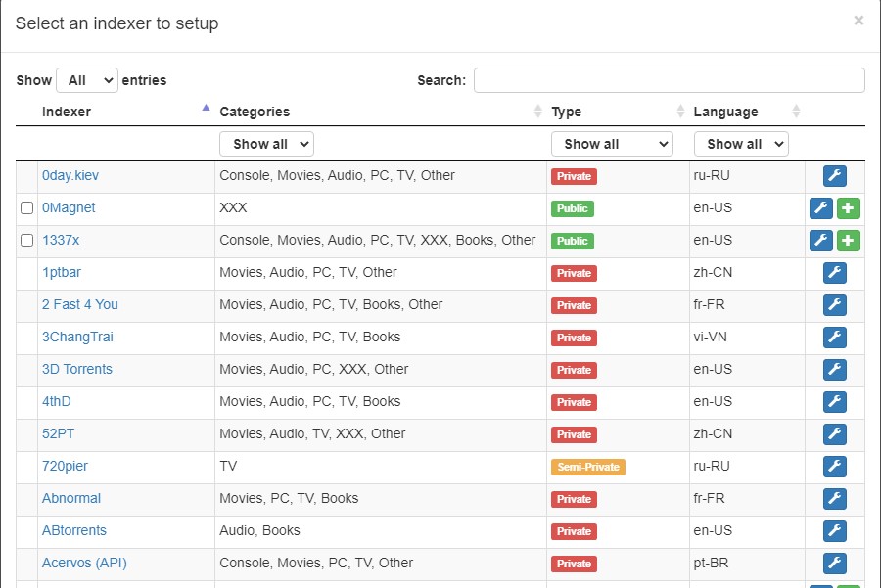The width and height of the screenshot is (881, 588).
Task: Open the Abnormal indexer link
Action: tap(71, 498)
